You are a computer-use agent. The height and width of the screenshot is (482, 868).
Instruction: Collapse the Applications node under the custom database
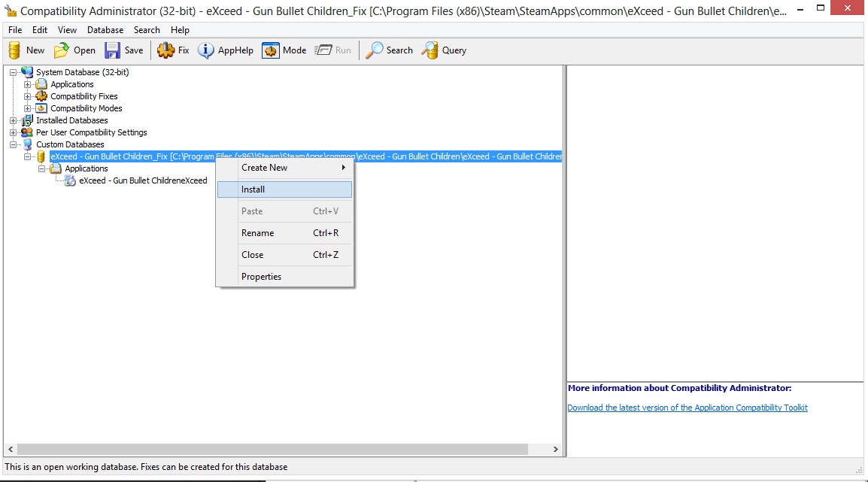click(x=42, y=168)
